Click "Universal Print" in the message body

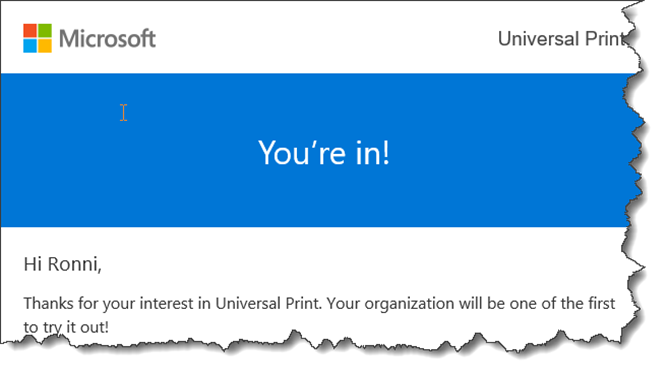point(268,303)
